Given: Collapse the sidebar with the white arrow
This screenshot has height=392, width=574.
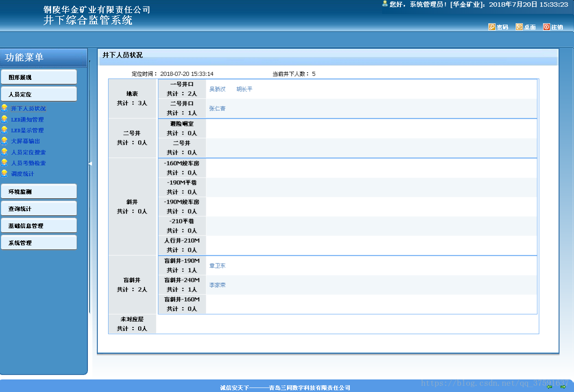Looking at the screenshot, I should [x=90, y=164].
